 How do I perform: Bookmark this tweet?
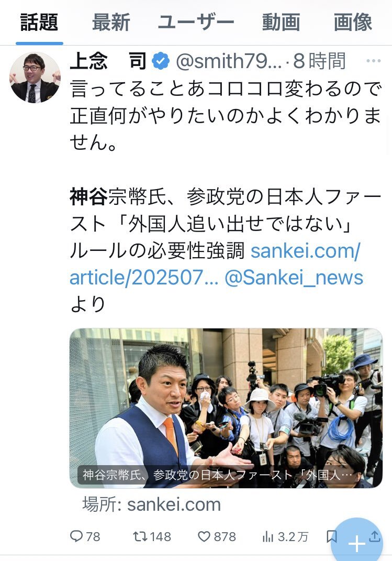(x=332, y=536)
